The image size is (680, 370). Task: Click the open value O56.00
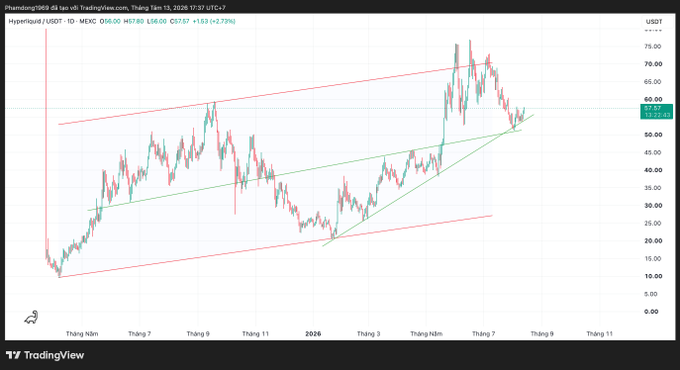pyautogui.click(x=110, y=21)
